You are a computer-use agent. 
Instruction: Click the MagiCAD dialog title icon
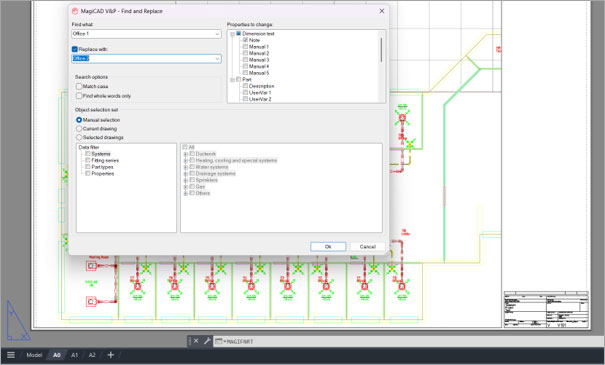click(75, 11)
